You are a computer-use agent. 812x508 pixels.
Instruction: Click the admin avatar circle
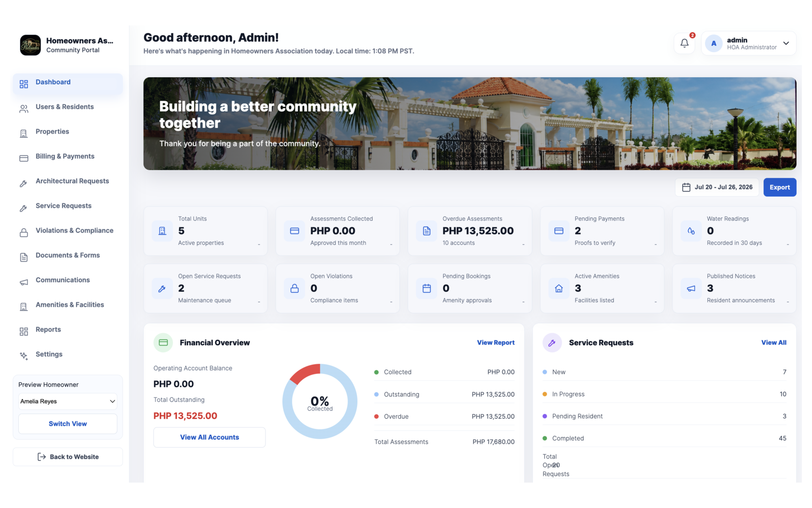coord(714,44)
